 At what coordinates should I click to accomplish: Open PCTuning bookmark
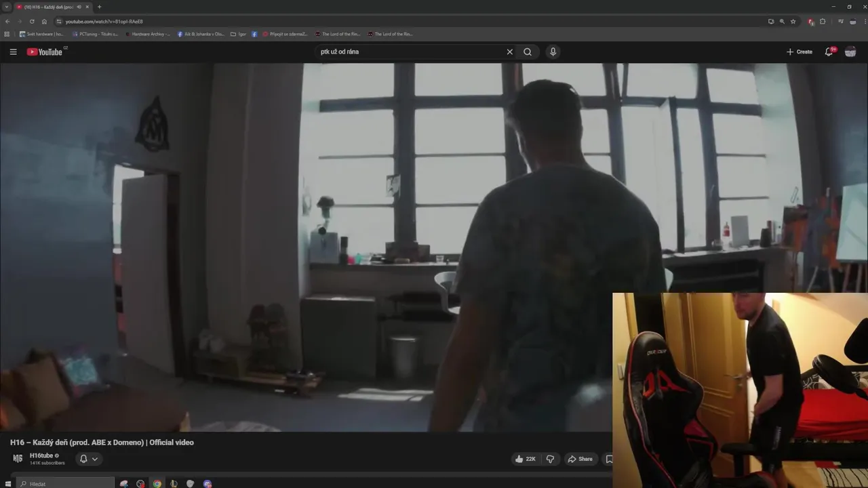click(x=95, y=34)
